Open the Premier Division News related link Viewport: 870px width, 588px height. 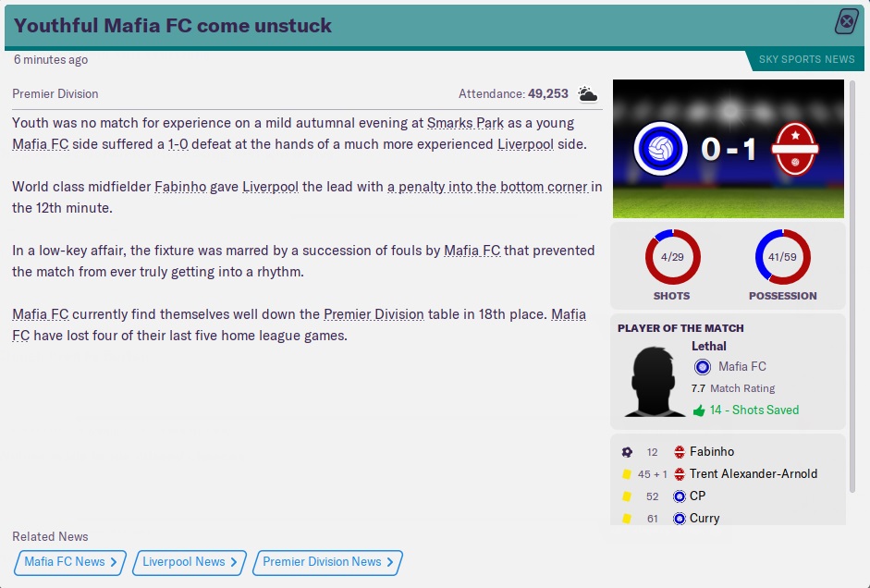328,562
